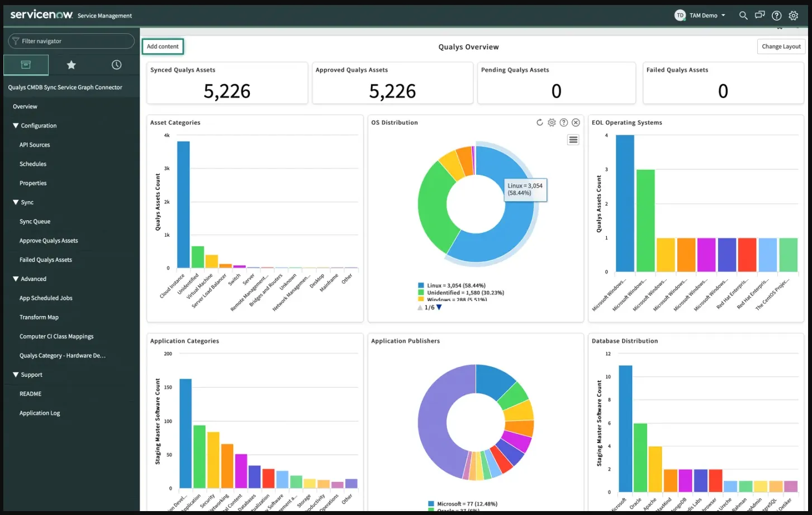Click the Service Management header label
The height and width of the screenshot is (515, 812).
pyautogui.click(x=105, y=16)
